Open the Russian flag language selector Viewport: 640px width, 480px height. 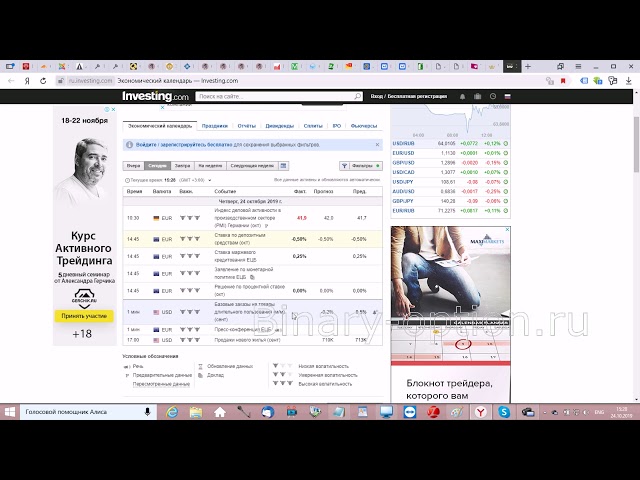pyautogui.click(x=507, y=97)
